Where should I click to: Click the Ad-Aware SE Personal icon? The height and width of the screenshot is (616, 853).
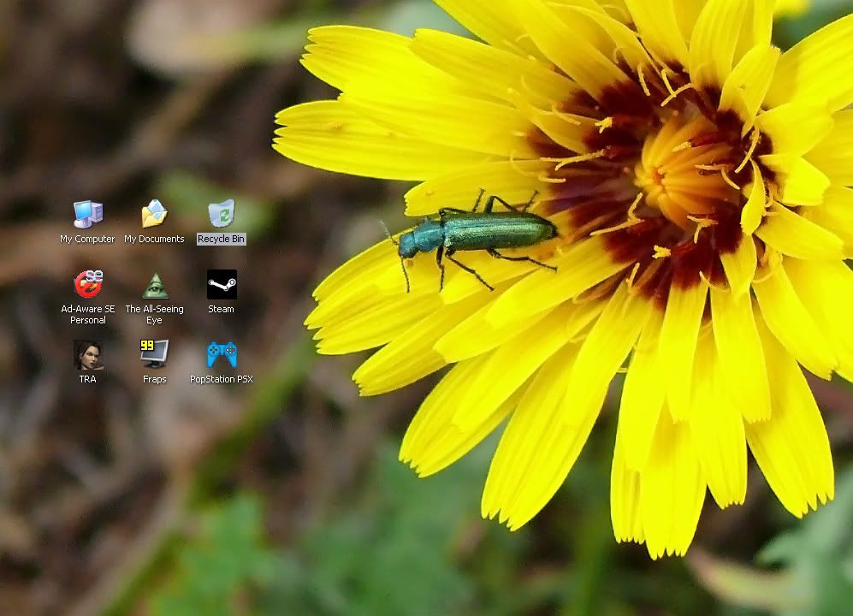pos(87,284)
